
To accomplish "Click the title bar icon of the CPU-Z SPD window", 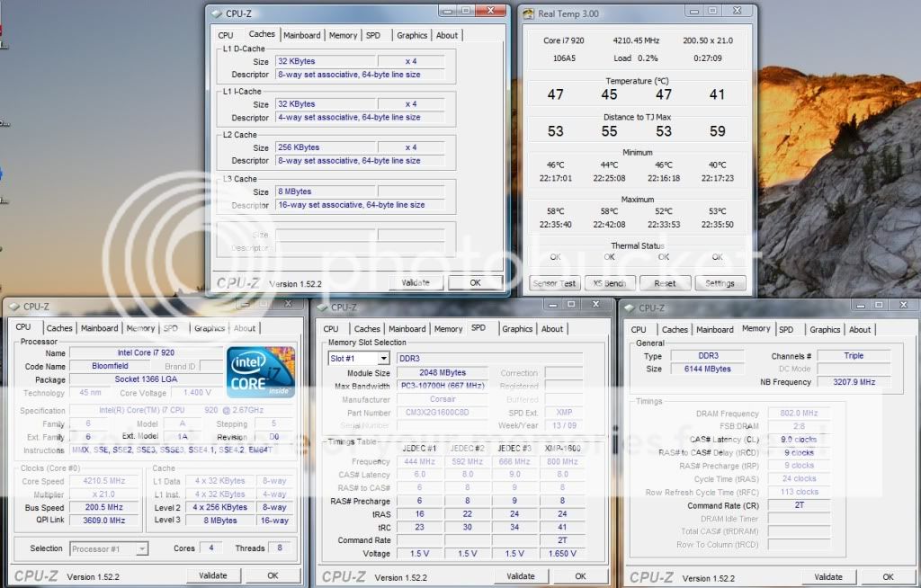I will (x=322, y=307).
